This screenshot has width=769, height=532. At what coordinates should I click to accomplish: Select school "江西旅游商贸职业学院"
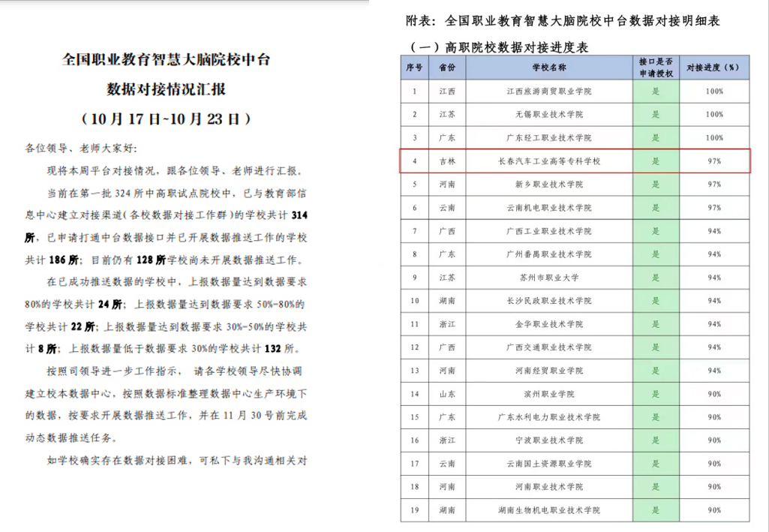[549, 92]
